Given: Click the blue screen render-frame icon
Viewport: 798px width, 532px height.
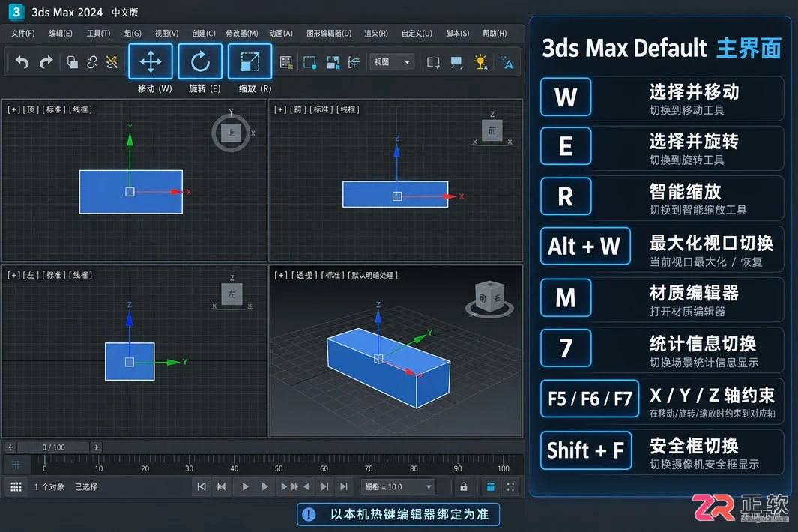Looking at the screenshot, I should pos(456,63).
